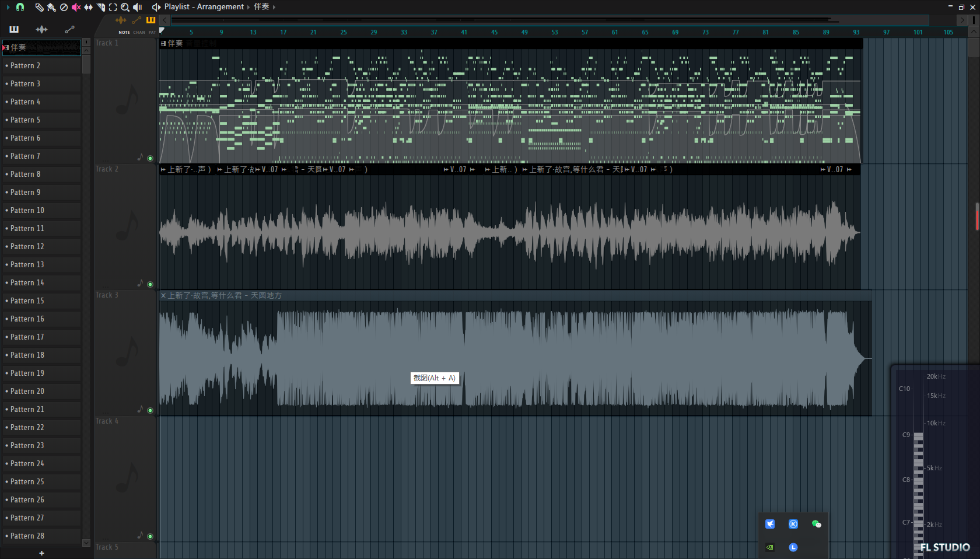Open first clip menu on Track 2
The width and height of the screenshot is (980, 559).
[163, 170]
